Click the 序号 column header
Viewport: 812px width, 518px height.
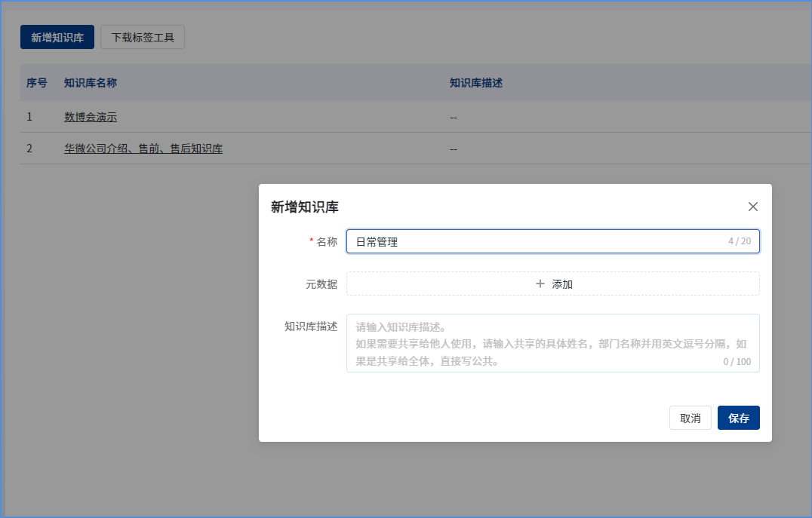pos(37,83)
